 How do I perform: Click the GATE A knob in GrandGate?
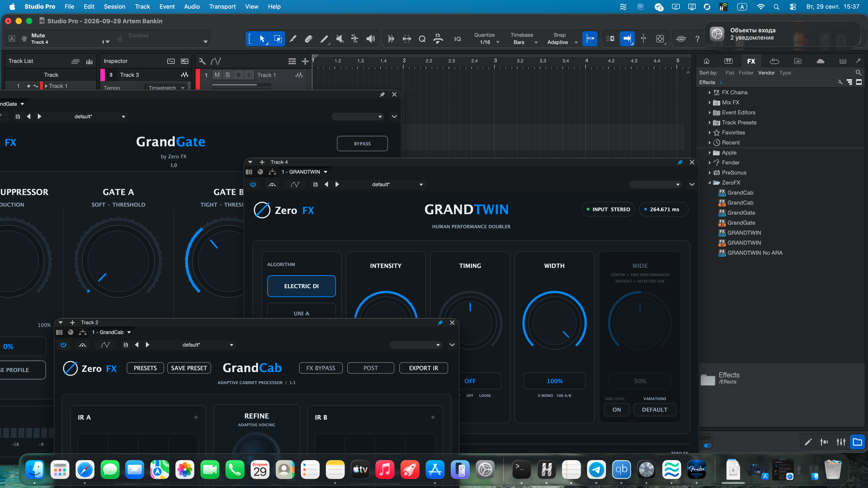pos(118,261)
